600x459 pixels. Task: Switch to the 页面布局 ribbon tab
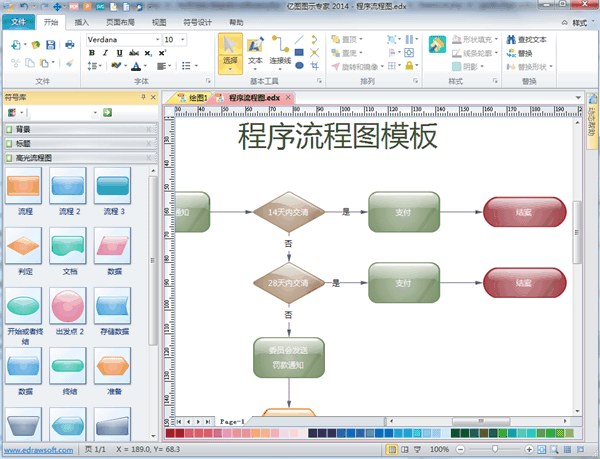click(x=120, y=22)
